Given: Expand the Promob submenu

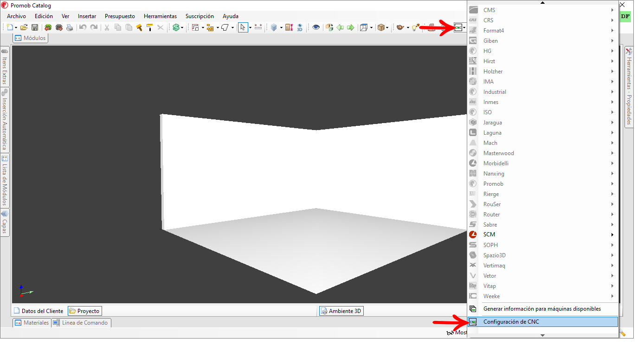Looking at the screenshot, I should (x=543, y=183).
